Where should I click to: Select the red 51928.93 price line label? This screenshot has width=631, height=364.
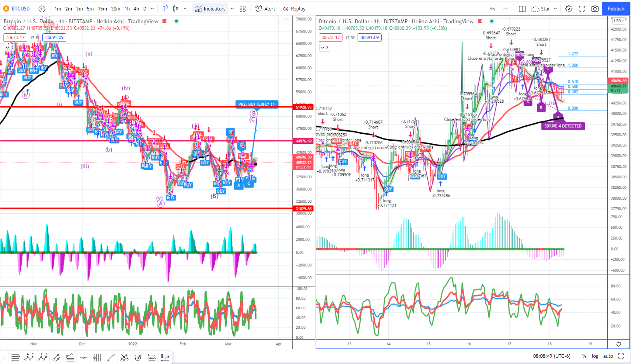tap(304, 107)
